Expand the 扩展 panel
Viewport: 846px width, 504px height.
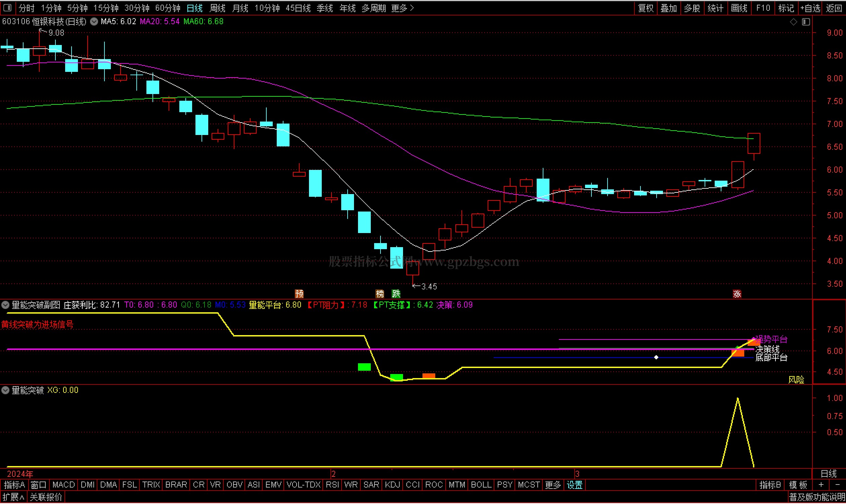13,498
